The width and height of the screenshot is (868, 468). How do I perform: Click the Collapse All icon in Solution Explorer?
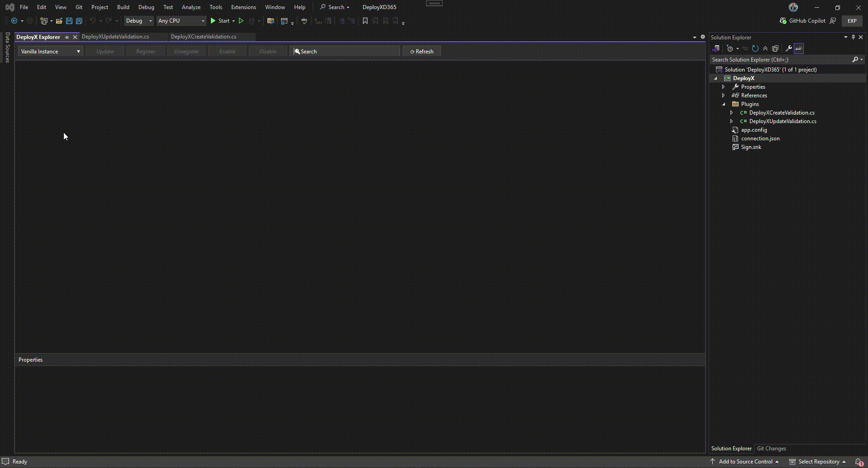765,48
